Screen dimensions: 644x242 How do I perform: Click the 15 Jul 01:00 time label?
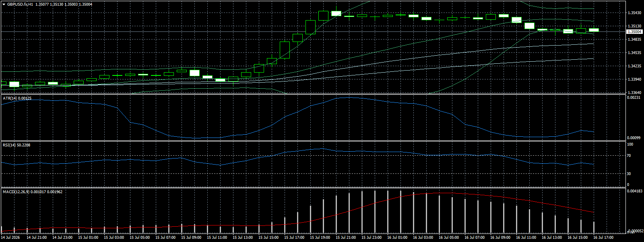88,238
